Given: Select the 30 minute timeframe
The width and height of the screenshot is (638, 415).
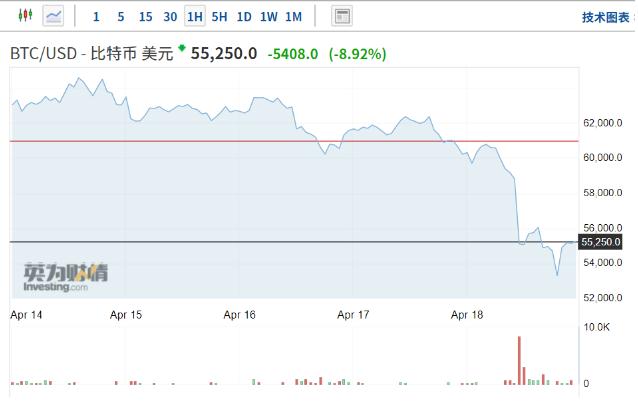Looking at the screenshot, I should pyautogui.click(x=170, y=17).
